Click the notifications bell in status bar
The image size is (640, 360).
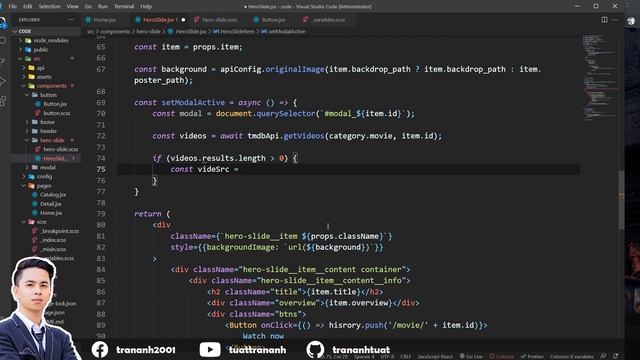pyautogui.click(x=616, y=356)
